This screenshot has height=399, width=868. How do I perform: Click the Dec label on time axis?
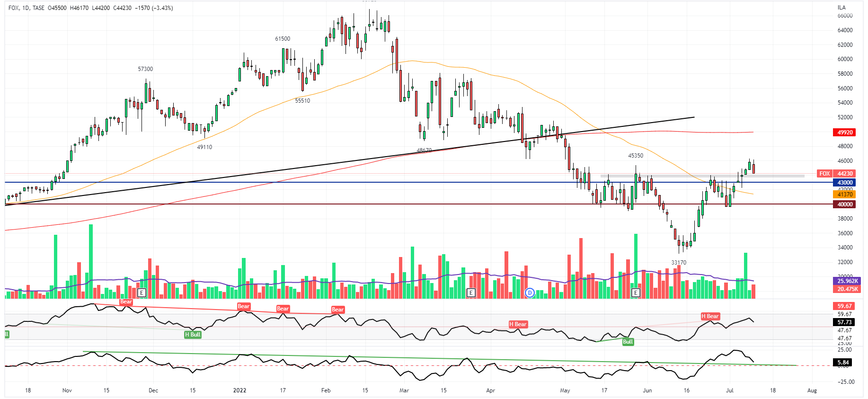(x=153, y=390)
